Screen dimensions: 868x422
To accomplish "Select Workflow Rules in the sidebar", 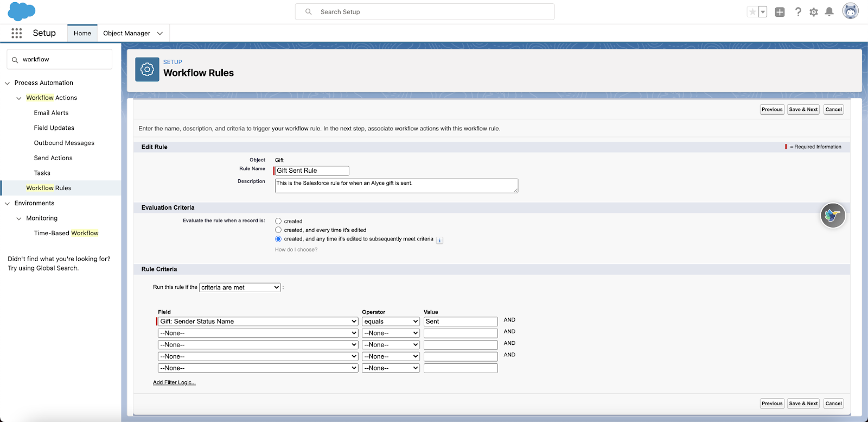I will click(x=49, y=188).
